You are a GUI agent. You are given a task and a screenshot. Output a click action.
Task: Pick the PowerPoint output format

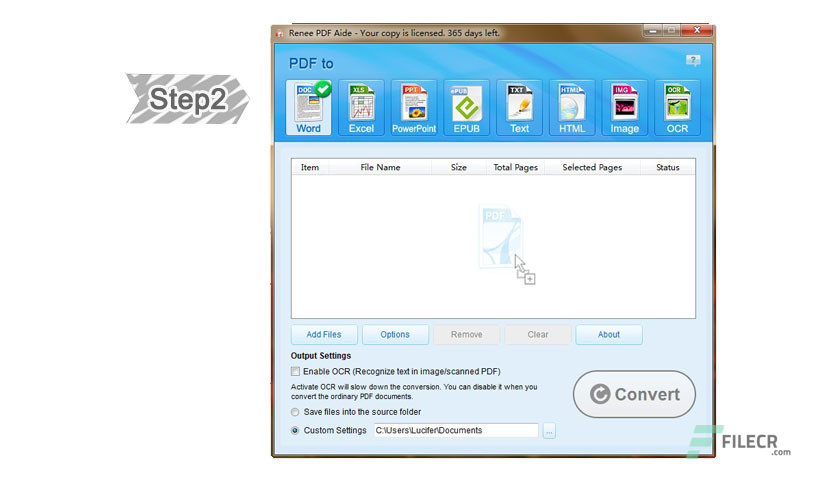point(414,108)
